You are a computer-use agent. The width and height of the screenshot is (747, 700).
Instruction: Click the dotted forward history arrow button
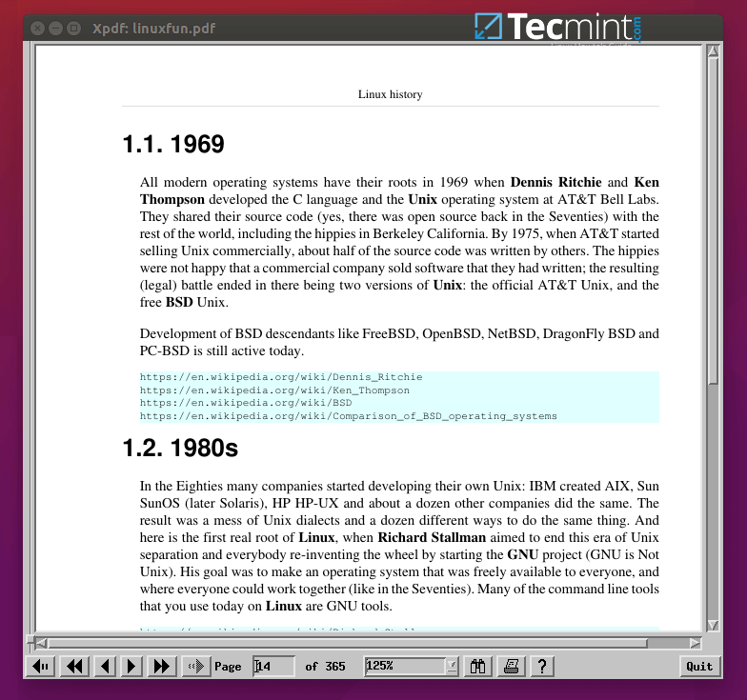[x=196, y=666]
